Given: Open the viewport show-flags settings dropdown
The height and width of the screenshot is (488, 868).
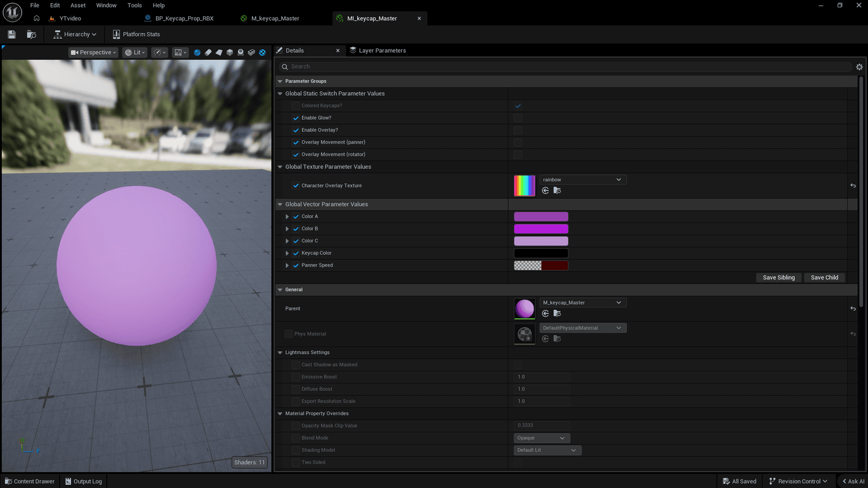Looking at the screenshot, I should 180,53.
